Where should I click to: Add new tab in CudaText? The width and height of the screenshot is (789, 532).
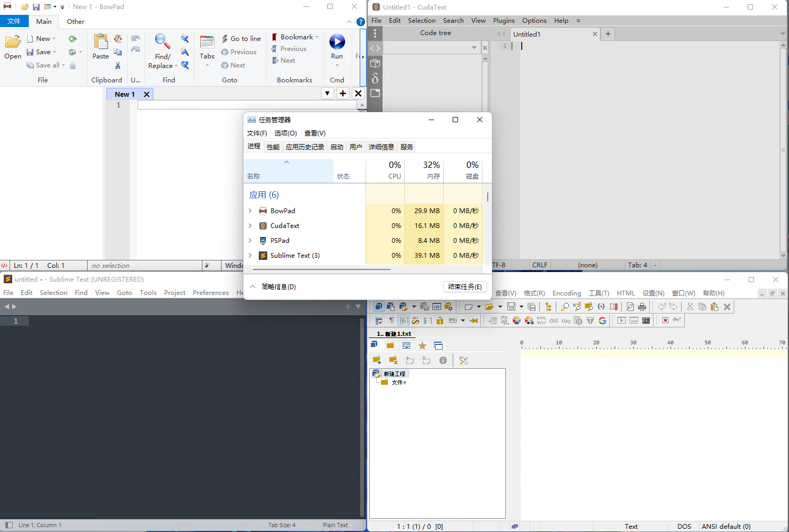tap(608, 34)
